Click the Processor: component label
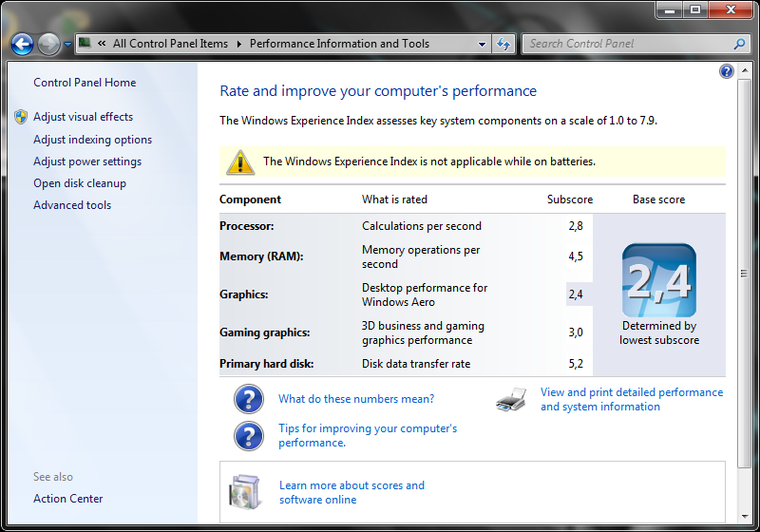 click(246, 226)
